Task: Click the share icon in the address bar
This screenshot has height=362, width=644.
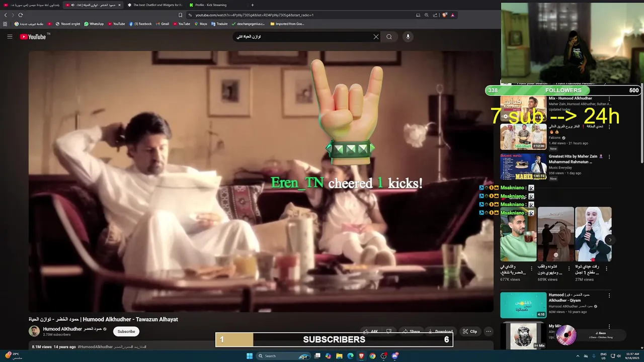Action: coord(435,15)
